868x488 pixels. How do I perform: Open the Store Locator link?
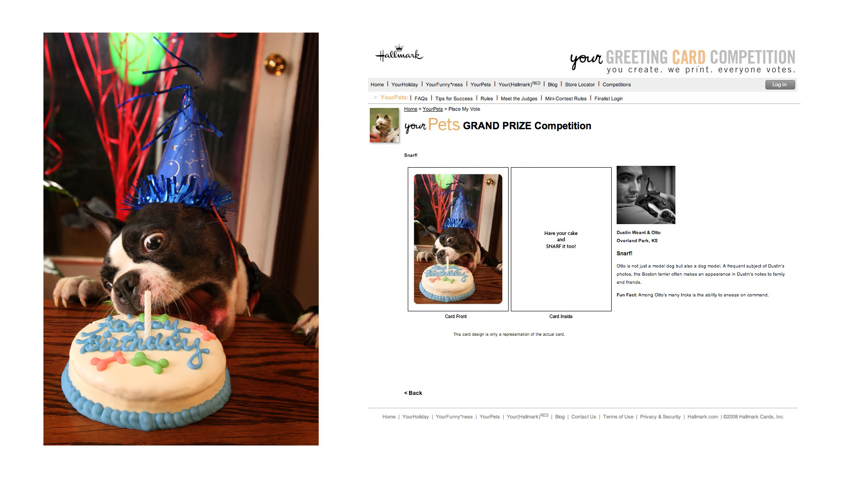point(580,84)
